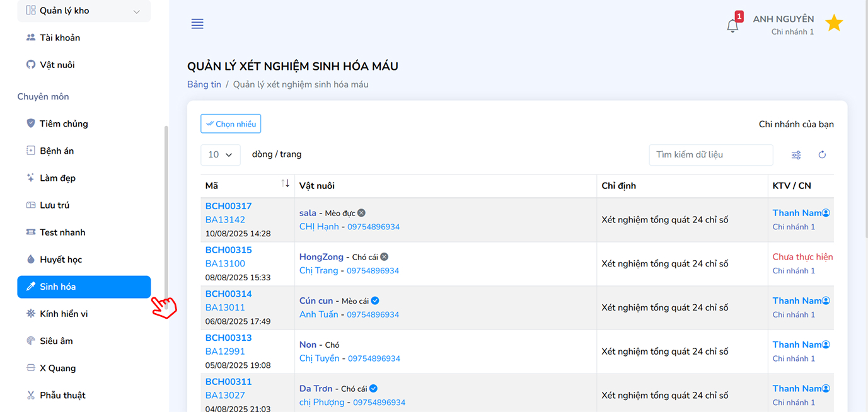868x412 pixels.
Task: Open the table filter settings icon
Action: click(797, 155)
